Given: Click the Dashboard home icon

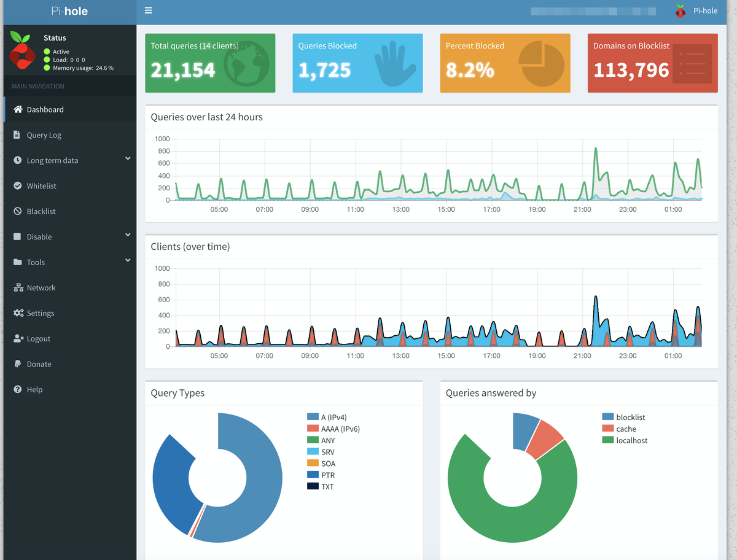Looking at the screenshot, I should (x=18, y=109).
